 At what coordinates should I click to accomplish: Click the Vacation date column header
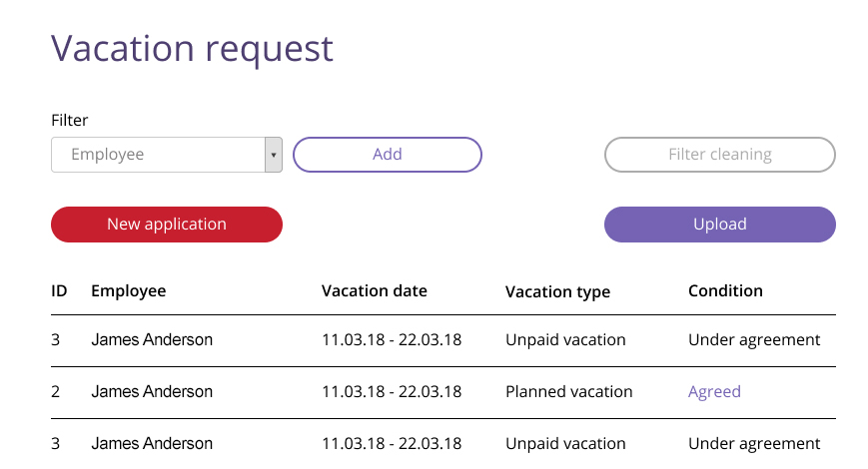374,291
